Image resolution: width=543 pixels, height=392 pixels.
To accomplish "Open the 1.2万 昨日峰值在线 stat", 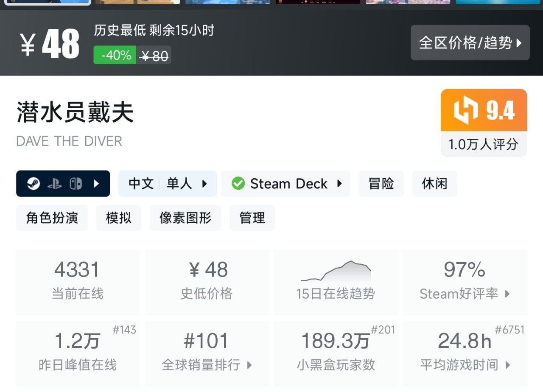I will click(x=78, y=353).
